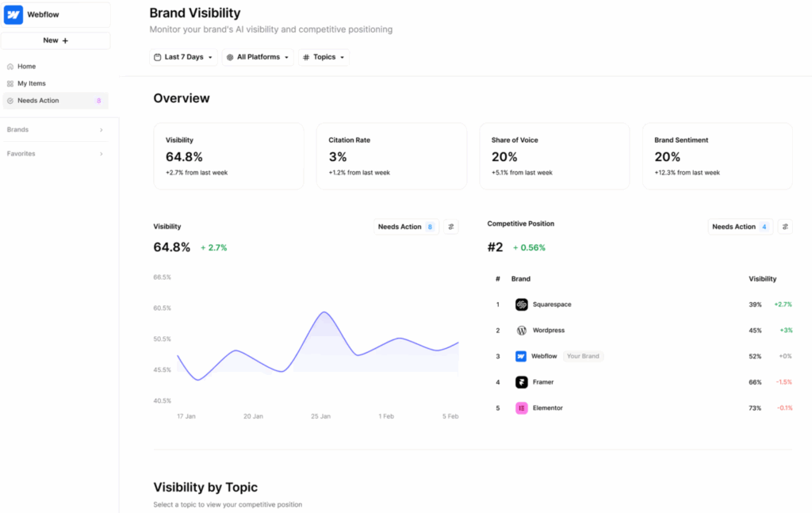
Task: Select the Webflow brand logo icon
Action: pos(13,14)
